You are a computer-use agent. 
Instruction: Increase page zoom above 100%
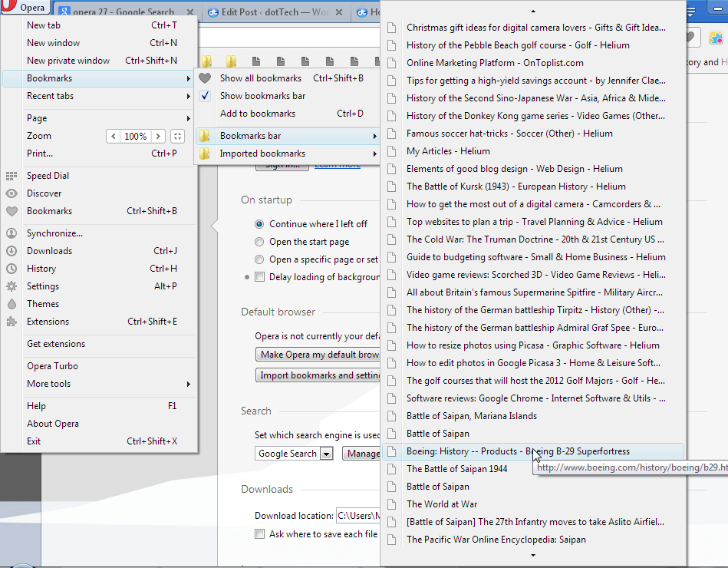pos(159,136)
